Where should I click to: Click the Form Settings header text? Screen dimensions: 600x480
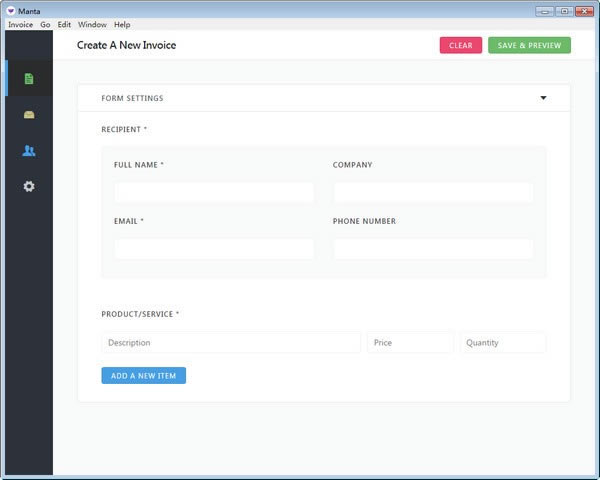132,98
